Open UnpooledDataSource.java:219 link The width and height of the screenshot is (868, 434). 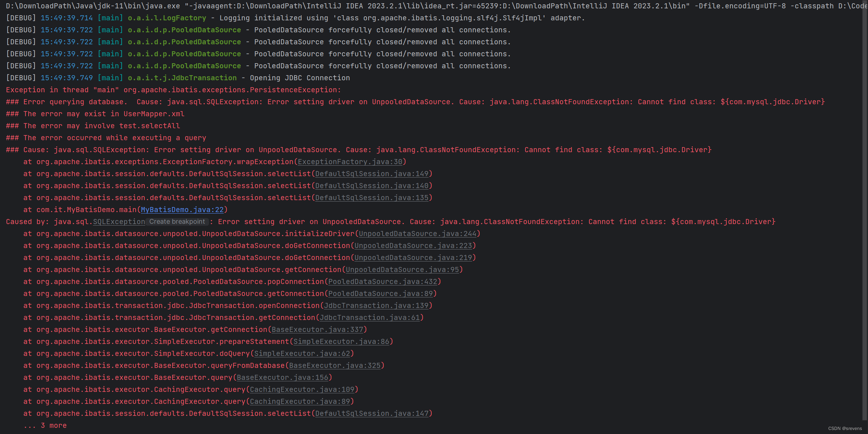tap(413, 257)
